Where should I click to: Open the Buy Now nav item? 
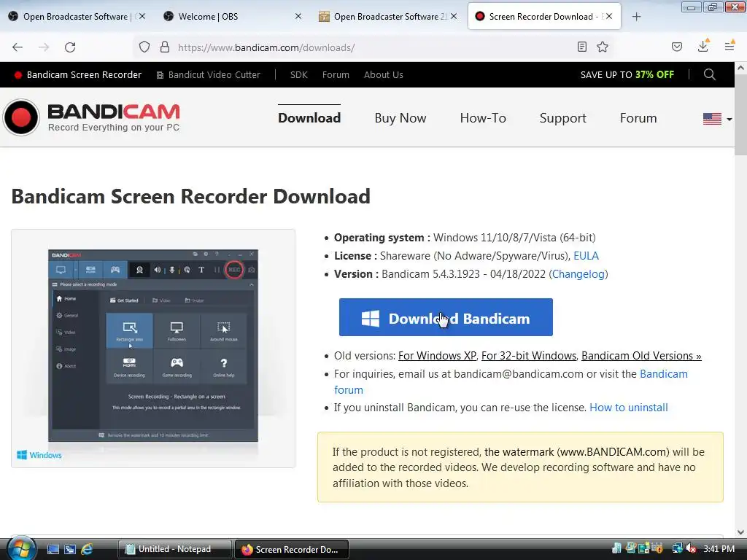tap(400, 118)
